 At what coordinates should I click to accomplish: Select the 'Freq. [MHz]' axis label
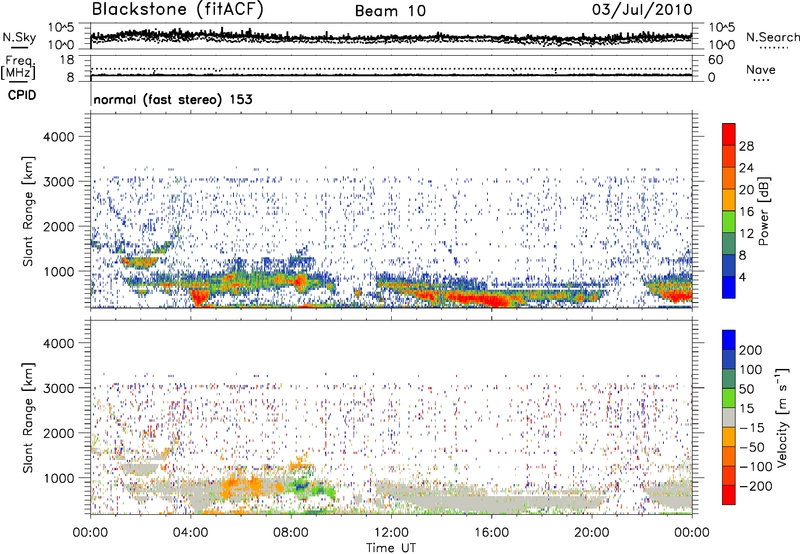click(x=19, y=68)
